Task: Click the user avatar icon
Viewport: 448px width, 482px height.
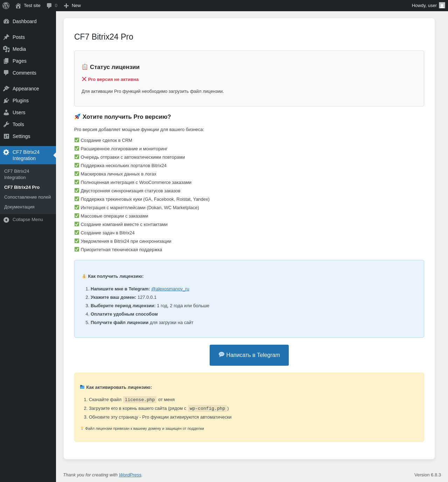Action: [x=442, y=6]
